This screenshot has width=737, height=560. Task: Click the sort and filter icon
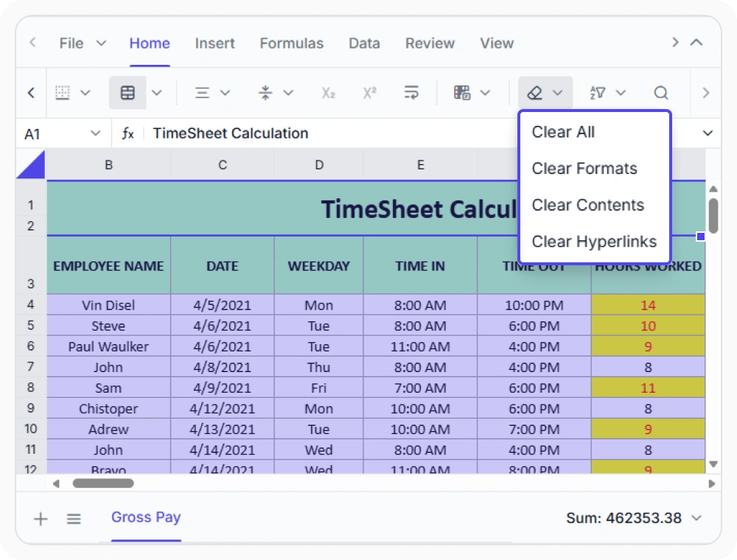(598, 93)
